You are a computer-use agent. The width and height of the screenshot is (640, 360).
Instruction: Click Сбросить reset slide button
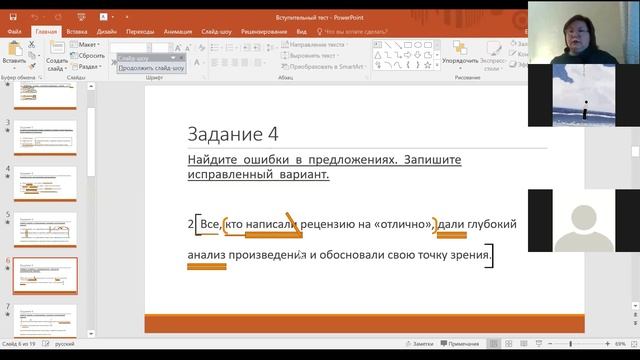[87, 55]
